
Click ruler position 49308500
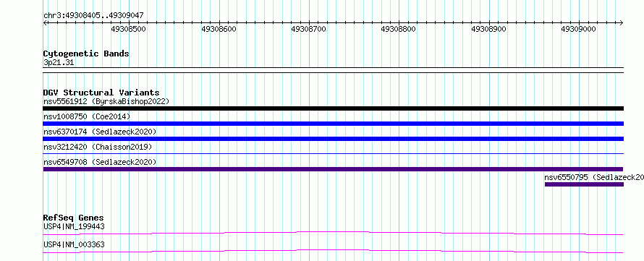[x=130, y=29]
